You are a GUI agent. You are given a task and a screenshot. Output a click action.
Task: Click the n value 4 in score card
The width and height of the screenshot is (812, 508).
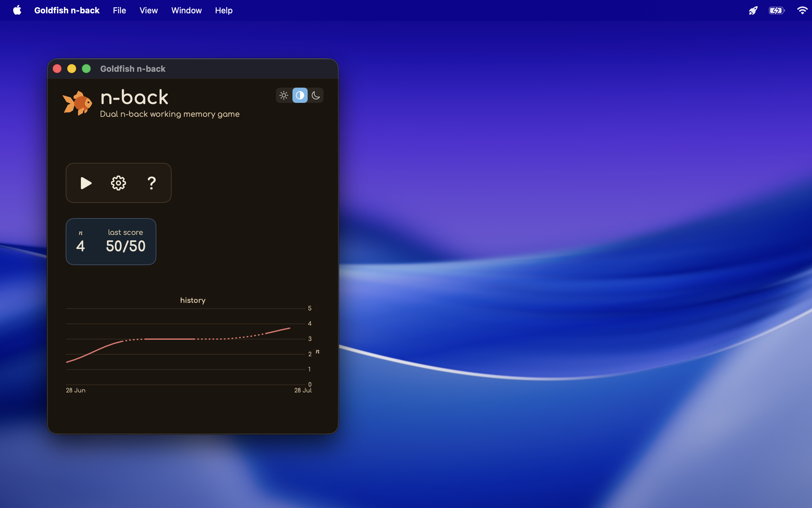coord(81,246)
